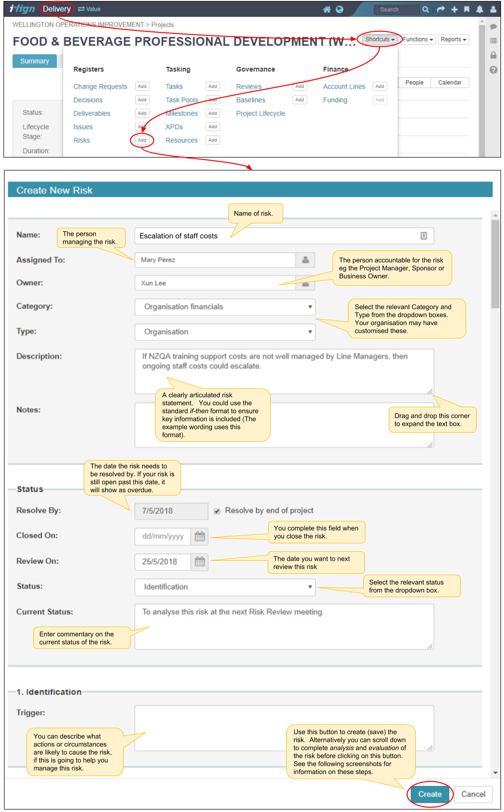
Task: Expand the Type dropdown
Action: (x=225, y=331)
